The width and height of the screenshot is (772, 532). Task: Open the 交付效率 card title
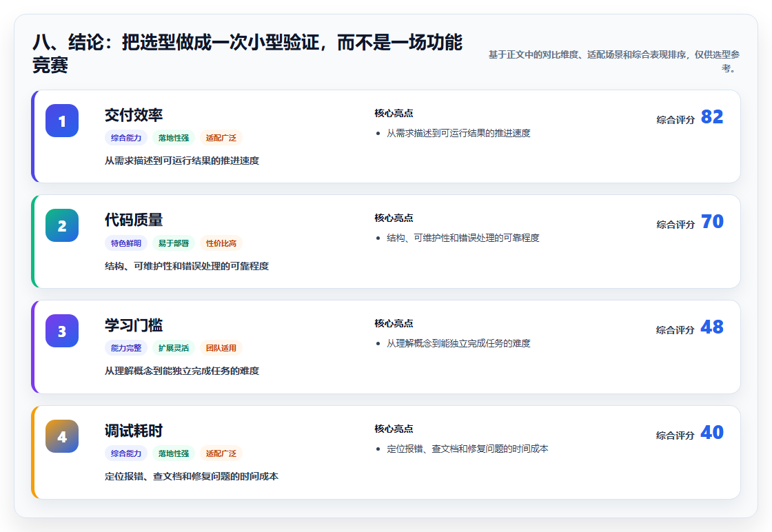134,115
